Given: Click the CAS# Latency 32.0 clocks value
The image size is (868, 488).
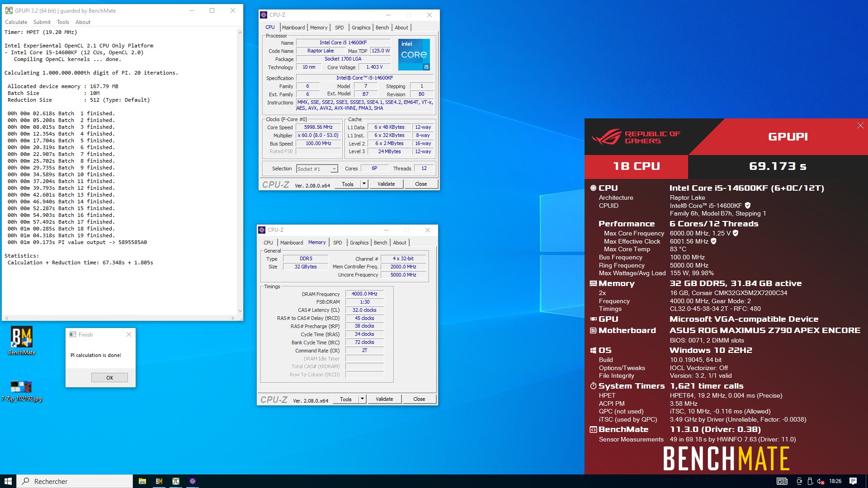Looking at the screenshot, I should 364,310.
